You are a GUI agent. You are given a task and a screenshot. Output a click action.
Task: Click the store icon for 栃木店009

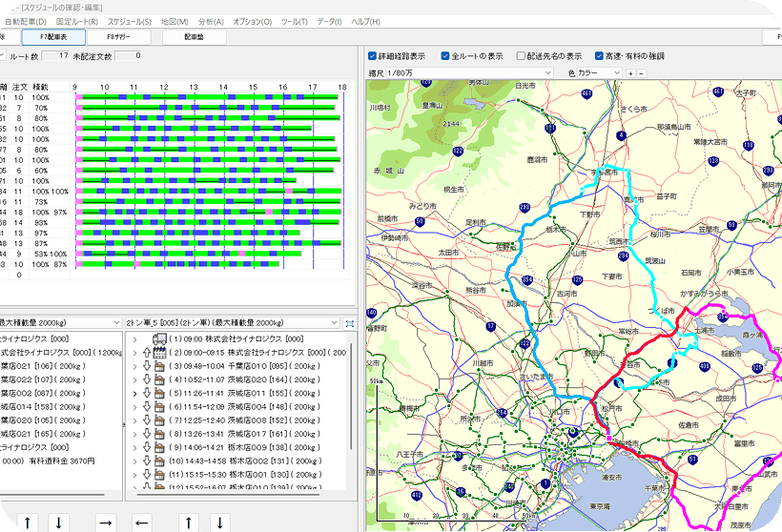pos(159,447)
